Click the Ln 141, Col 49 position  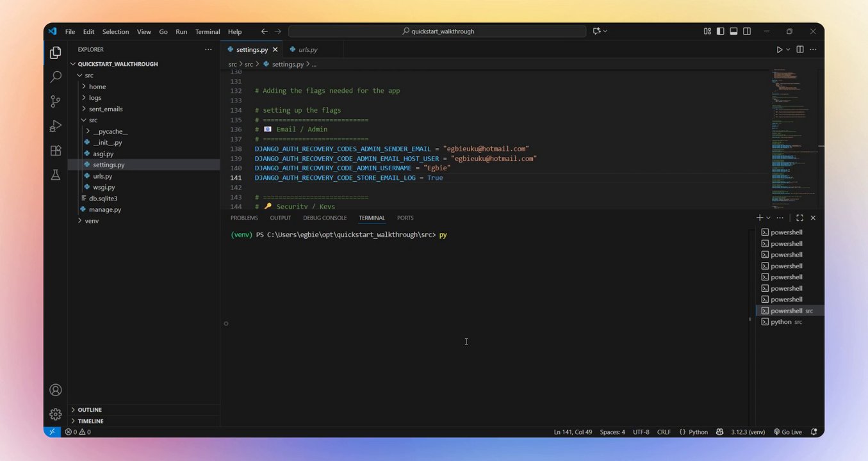click(x=572, y=432)
